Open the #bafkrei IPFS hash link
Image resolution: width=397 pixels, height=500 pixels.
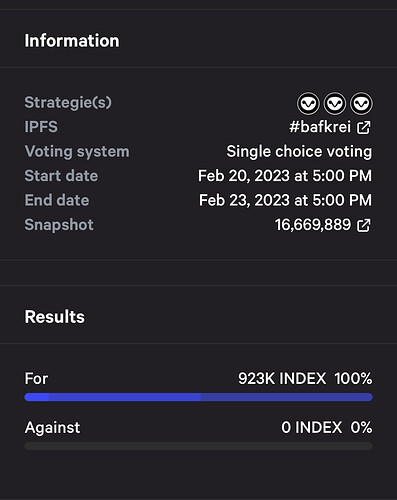click(320, 127)
